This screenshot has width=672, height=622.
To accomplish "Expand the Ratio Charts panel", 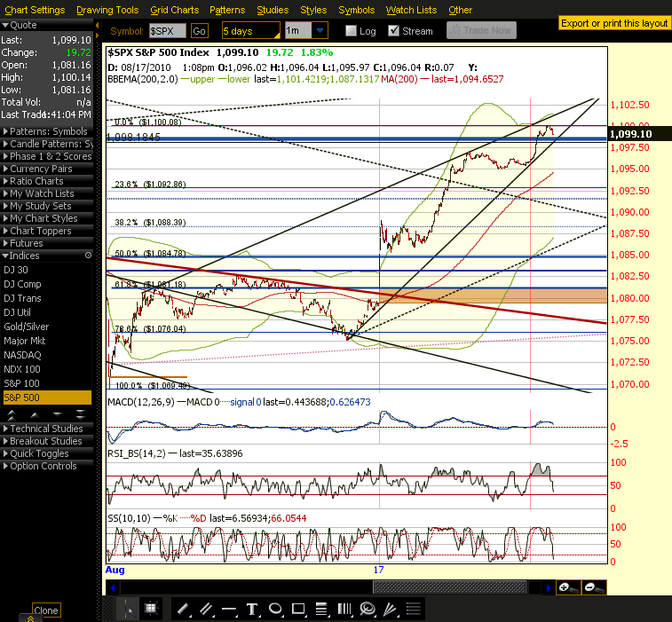I will point(46,181).
